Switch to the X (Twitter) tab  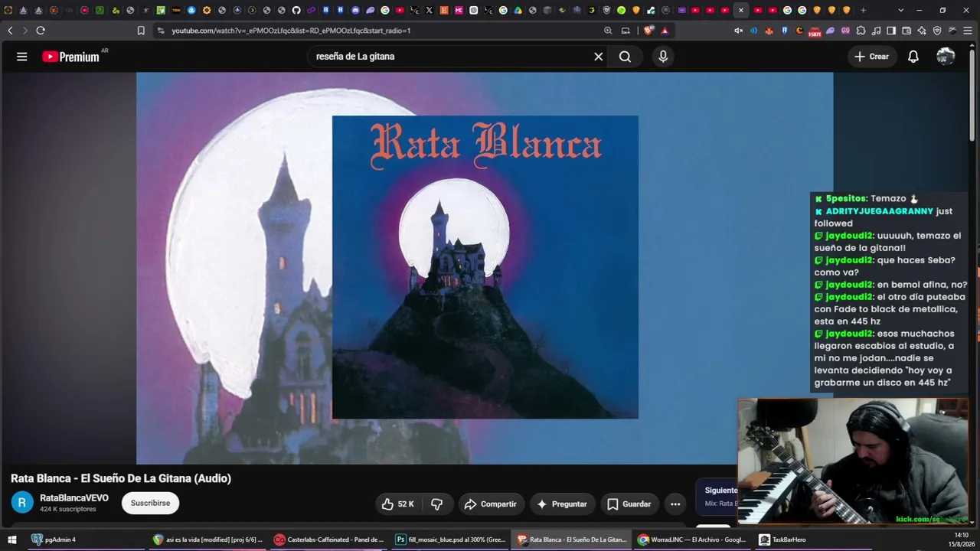click(x=429, y=10)
